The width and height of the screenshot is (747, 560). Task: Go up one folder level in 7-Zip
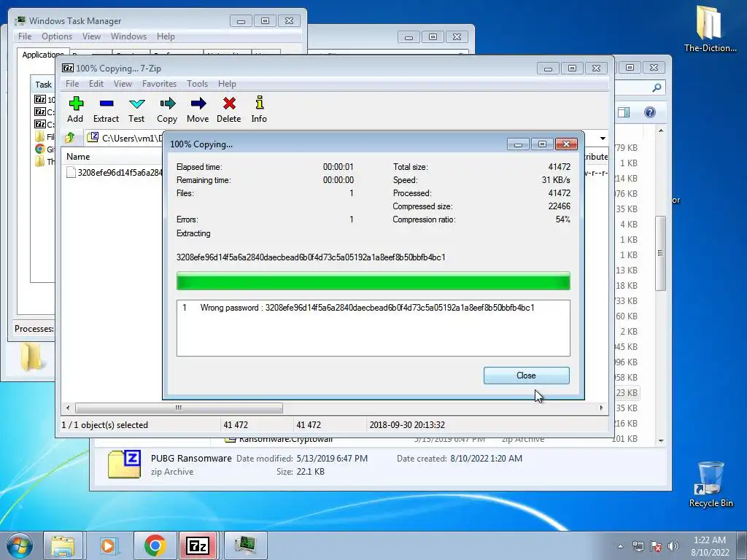pos(70,138)
